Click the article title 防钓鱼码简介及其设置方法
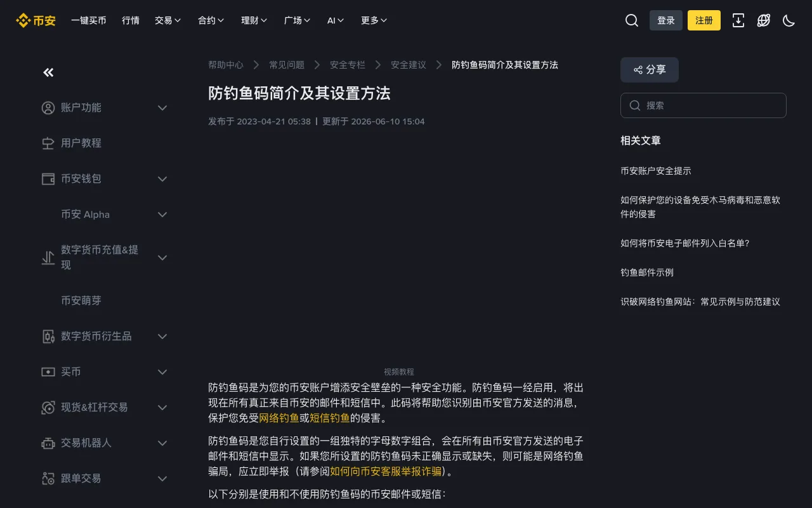 pos(299,93)
